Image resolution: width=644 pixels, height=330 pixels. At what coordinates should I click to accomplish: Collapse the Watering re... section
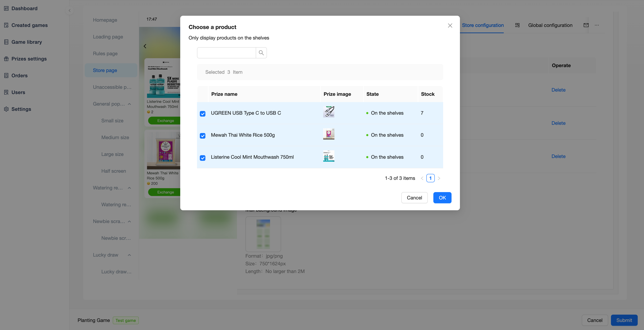pos(129,188)
